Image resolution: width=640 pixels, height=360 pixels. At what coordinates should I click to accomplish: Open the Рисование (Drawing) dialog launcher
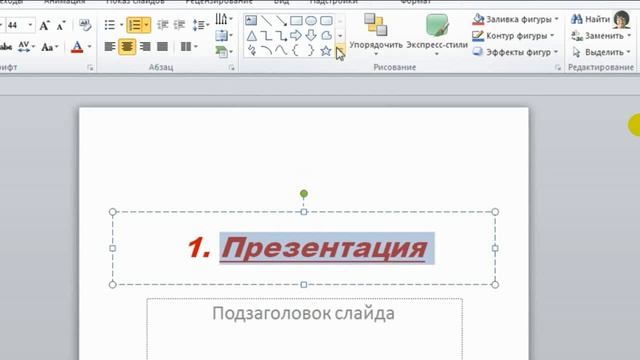558,68
